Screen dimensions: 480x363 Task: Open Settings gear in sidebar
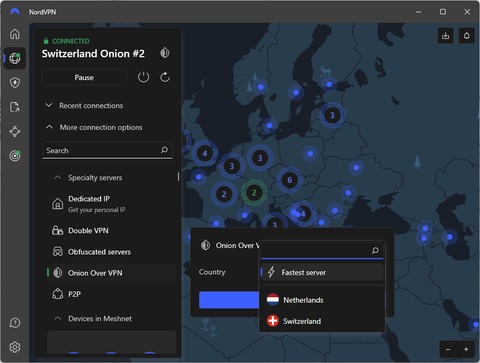[x=15, y=347]
